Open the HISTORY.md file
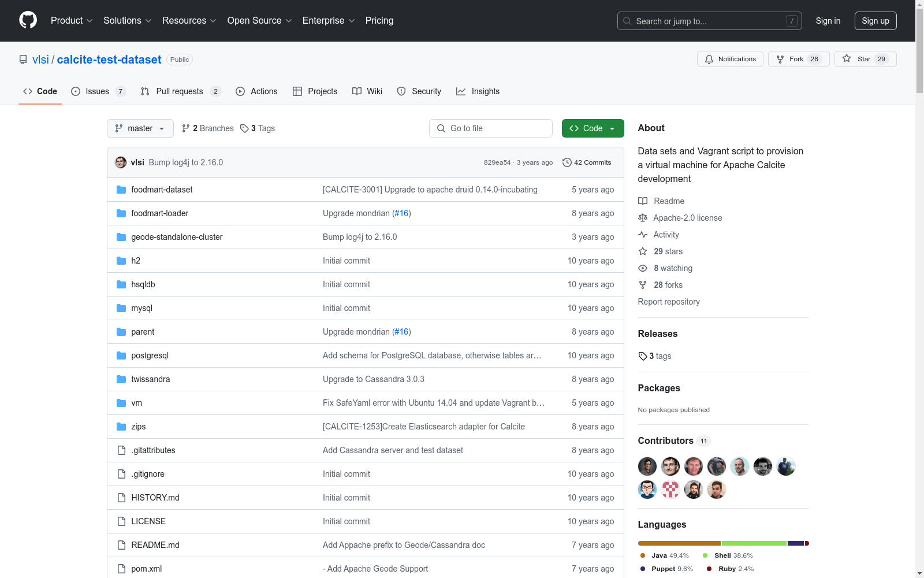This screenshot has height=578, width=924. point(155,498)
